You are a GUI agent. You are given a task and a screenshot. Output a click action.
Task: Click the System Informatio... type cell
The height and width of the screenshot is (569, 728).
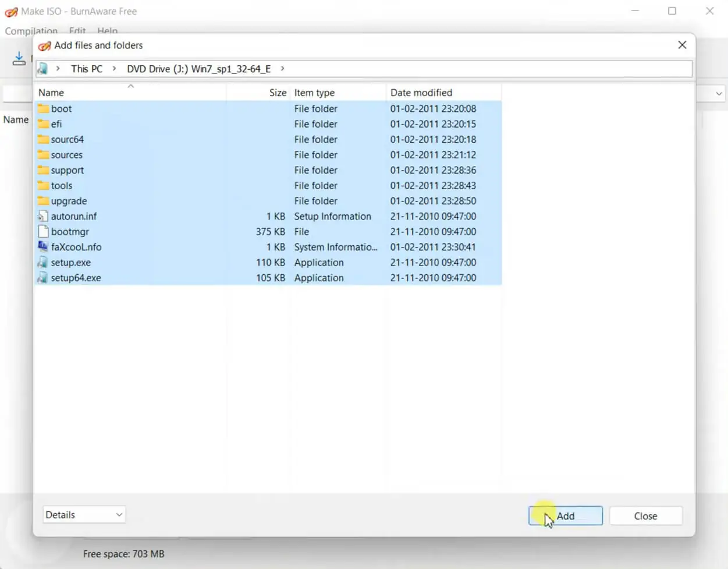click(336, 247)
